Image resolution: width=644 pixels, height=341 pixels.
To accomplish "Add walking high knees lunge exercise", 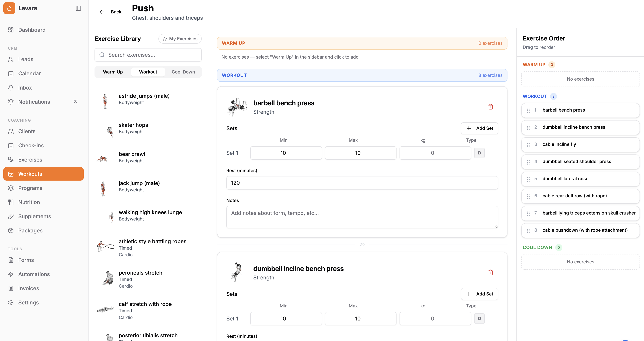I will pyautogui.click(x=148, y=217).
